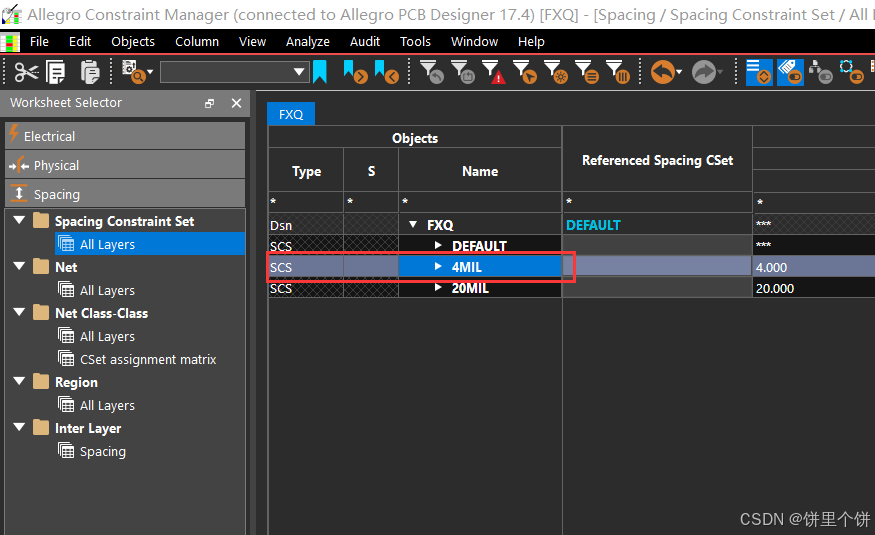Viewport: 875px width, 535px height.
Task: Close the Worksheet Selector panel
Action: (237, 103)
